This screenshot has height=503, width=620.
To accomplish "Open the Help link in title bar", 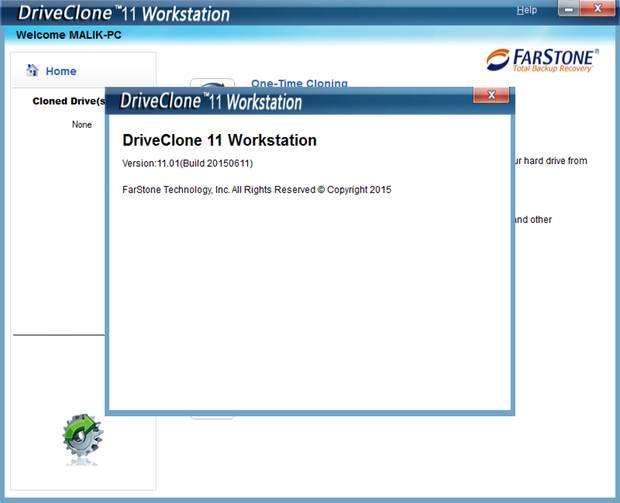I will click(x=526, y=10).
